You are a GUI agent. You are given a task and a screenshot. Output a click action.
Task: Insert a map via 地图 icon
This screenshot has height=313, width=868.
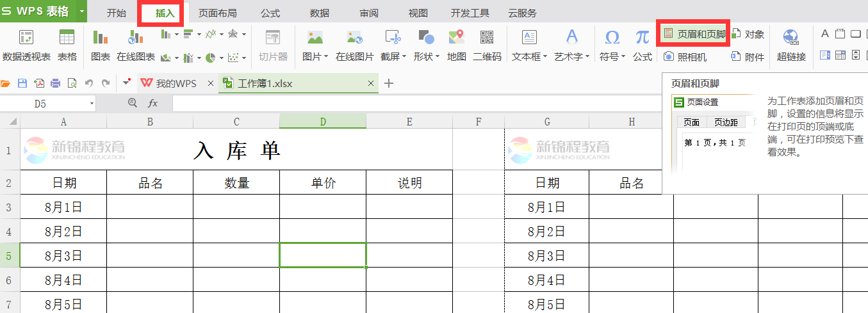(x=456, y=45)
